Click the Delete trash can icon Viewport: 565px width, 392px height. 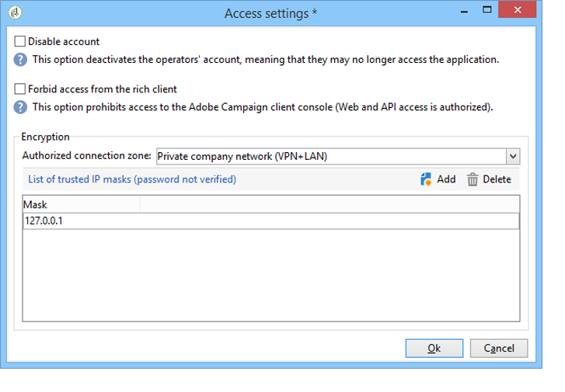click(473, 179)
